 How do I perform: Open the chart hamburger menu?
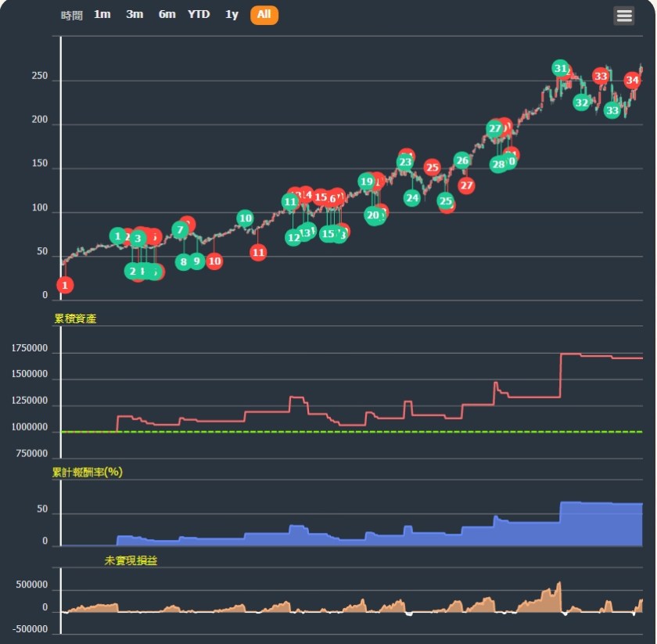point(623,16)
